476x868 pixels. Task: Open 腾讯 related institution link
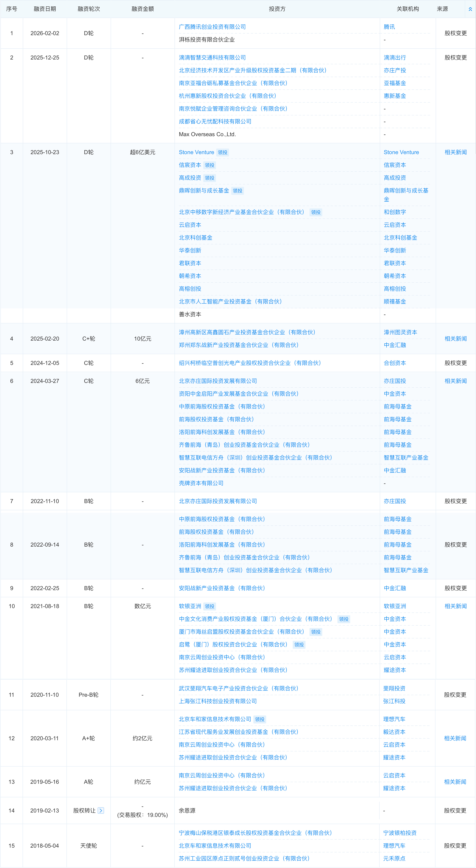389,27
